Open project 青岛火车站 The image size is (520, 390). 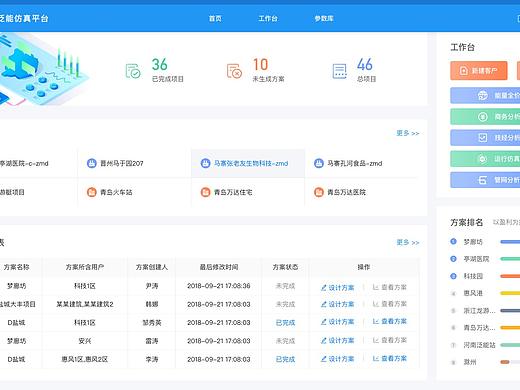tap(116, 192)
